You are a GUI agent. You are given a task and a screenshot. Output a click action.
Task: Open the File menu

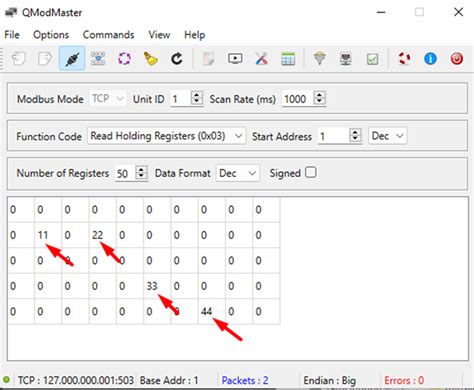pyautogui.click(x=12, y=35)
